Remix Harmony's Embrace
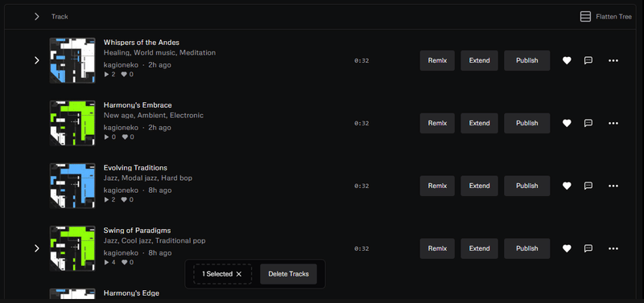The height and width of the screenshot is (303, 644). click(x=437, y=124)
